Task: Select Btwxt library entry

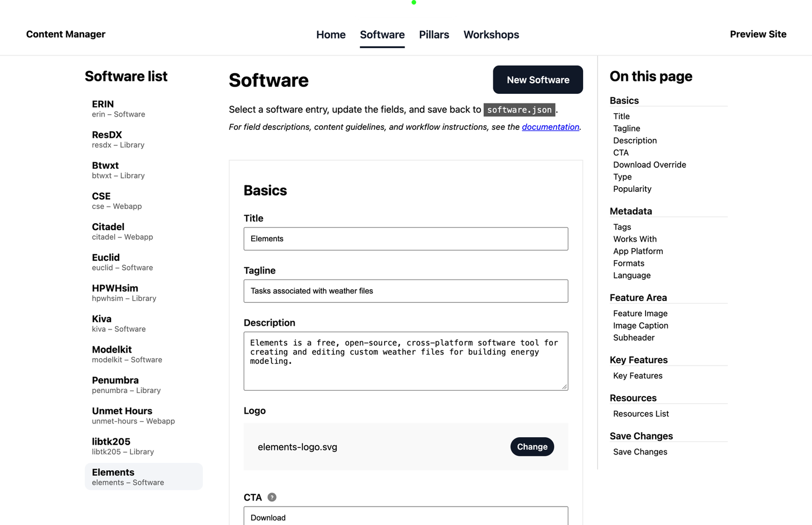Action: click(x=144, y=170)
